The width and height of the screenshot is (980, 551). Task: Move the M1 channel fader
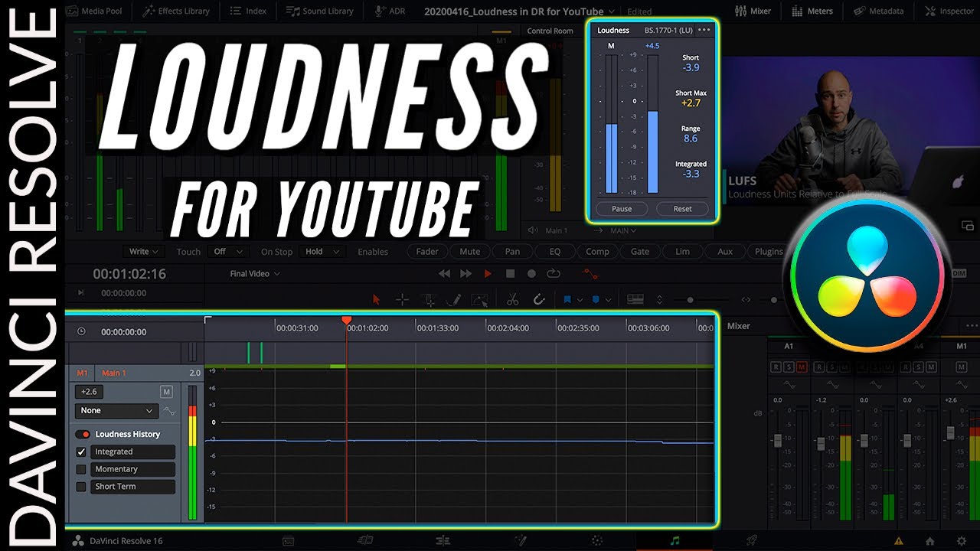tap(950, 432)
